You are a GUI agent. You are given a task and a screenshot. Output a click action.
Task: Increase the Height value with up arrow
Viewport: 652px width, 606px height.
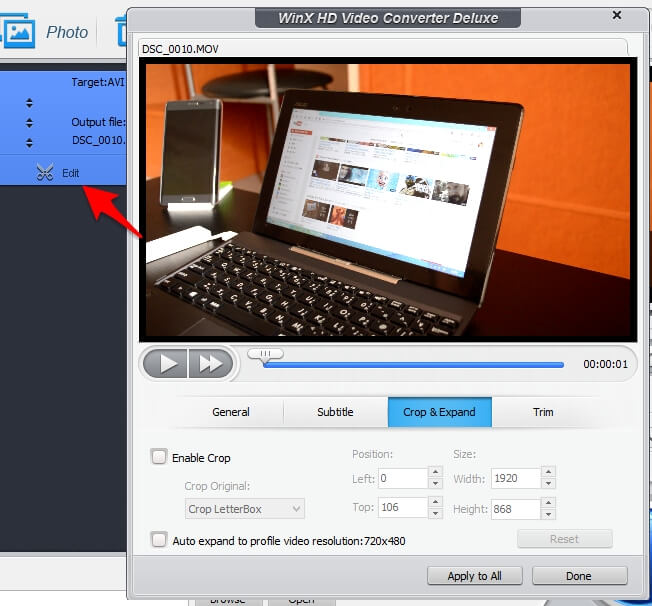pyautogui.click(x=548, y=503)
